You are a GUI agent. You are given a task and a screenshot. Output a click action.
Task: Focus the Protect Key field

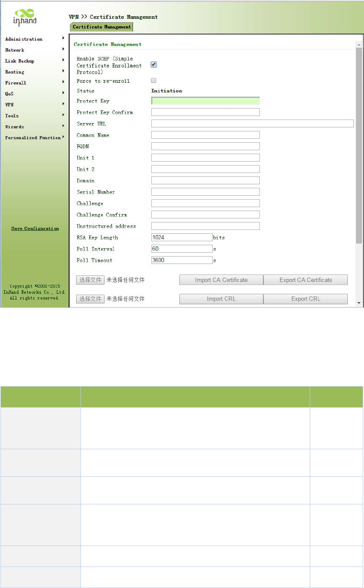click(206, 101)
